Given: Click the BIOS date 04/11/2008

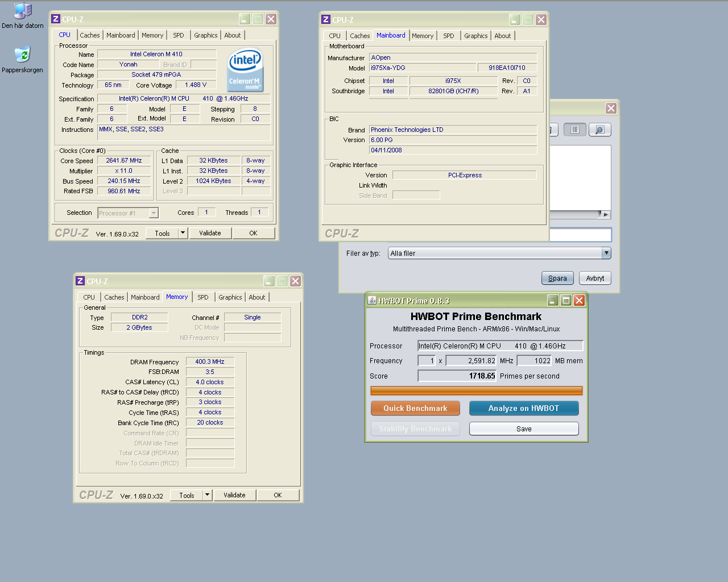Looking at the screenshot, I should 453,150.
